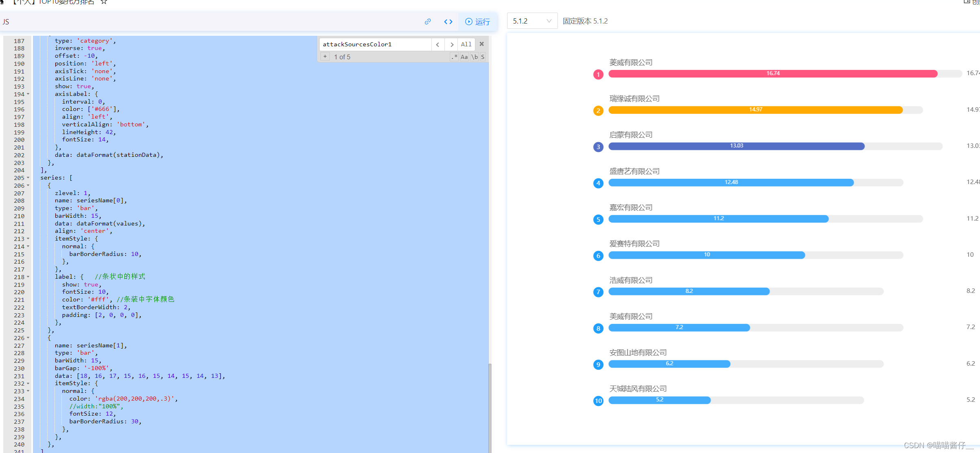Open the 5.1.2 version dropdown
The width and height of the screenshot is (980, 453).
point(532,21)
